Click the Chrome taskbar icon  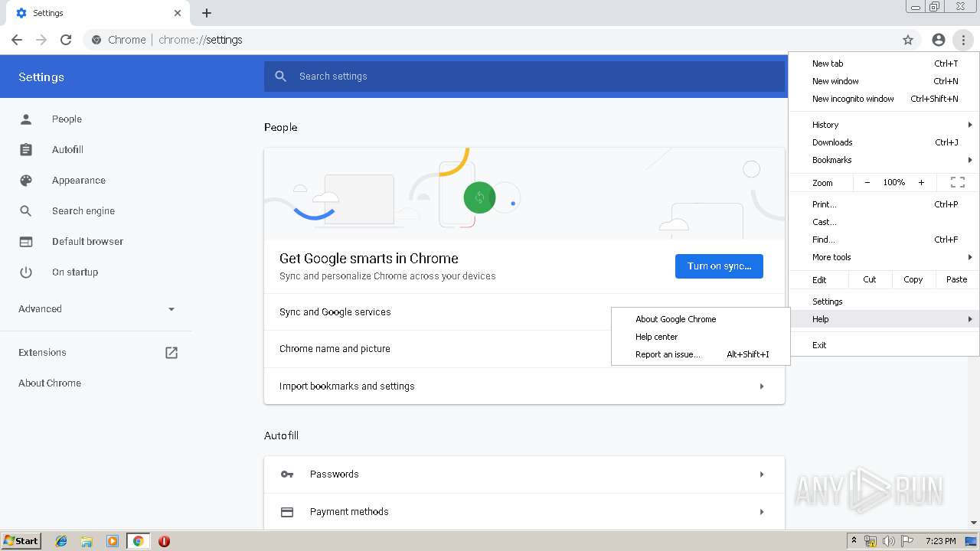pos(139,541)
